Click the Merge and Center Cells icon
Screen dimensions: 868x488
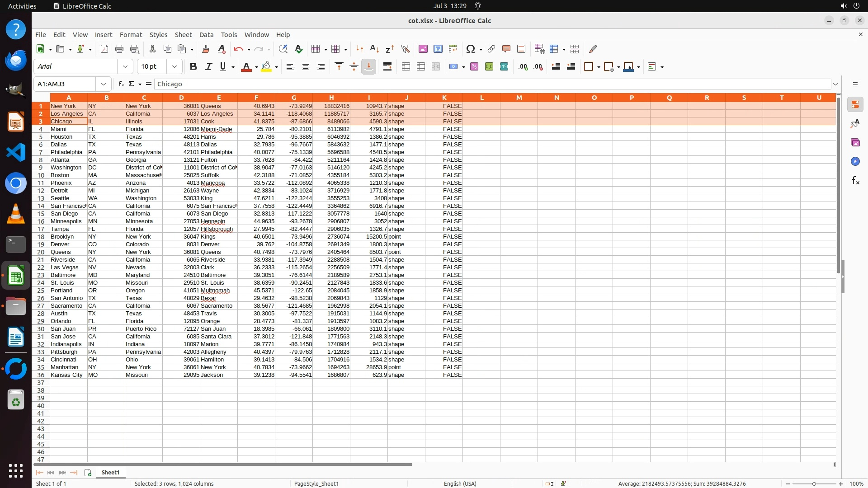[x=406, y=66]
